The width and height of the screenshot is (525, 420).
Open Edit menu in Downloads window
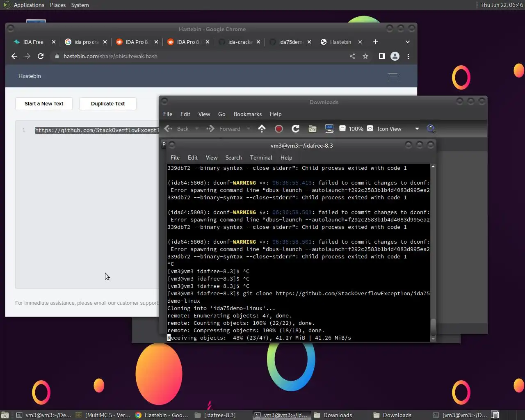pos(185,114)
